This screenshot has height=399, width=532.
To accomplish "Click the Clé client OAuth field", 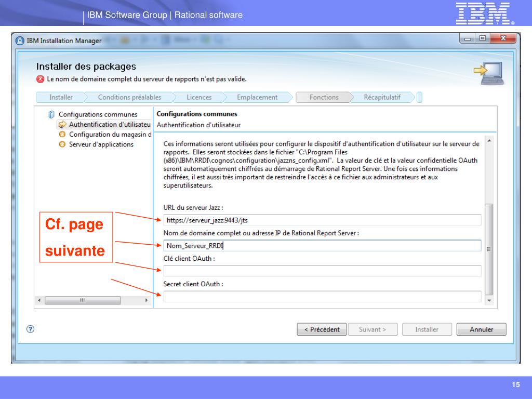I will click(322, 271).
